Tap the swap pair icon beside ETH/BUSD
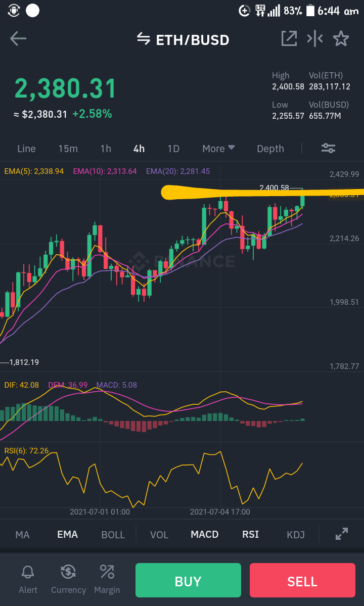364x606 pixels. 144,39
